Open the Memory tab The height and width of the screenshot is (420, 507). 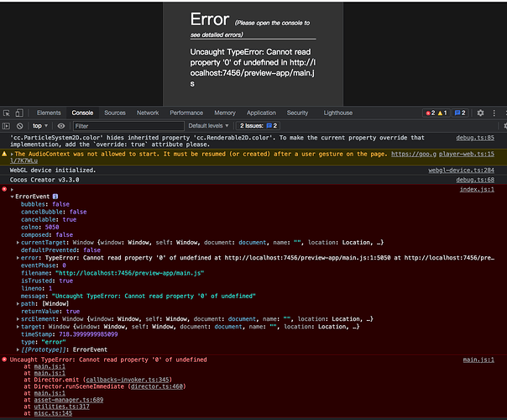coord(225,113)
